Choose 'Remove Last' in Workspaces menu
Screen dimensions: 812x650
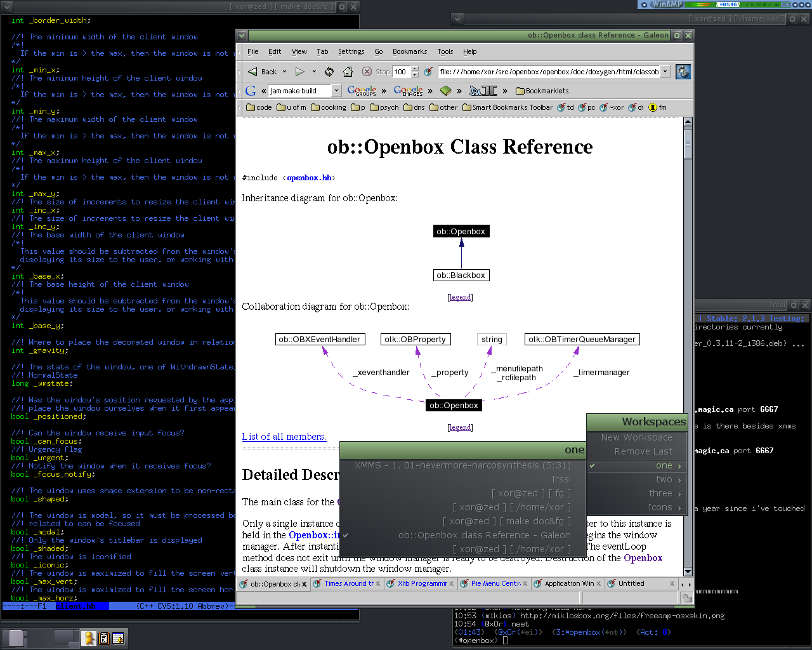pos(636,451)
